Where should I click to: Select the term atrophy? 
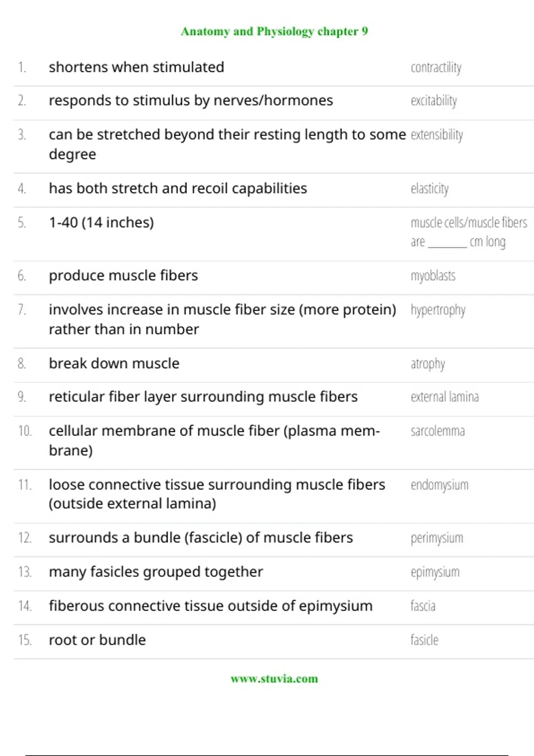(428, 364)
